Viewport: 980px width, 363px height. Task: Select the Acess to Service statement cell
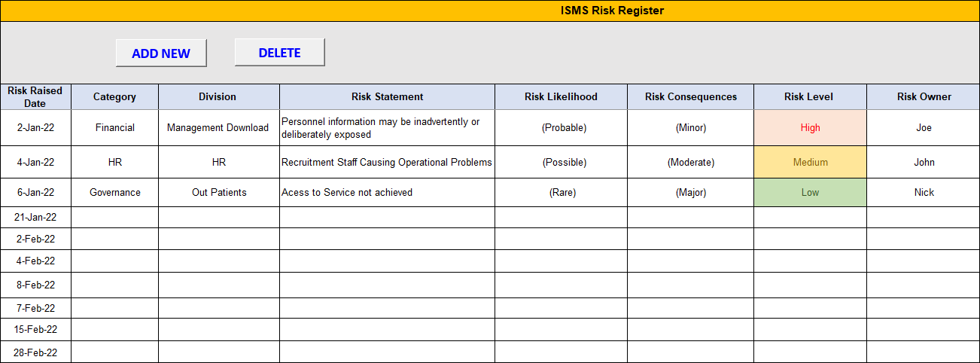[387, 192]
